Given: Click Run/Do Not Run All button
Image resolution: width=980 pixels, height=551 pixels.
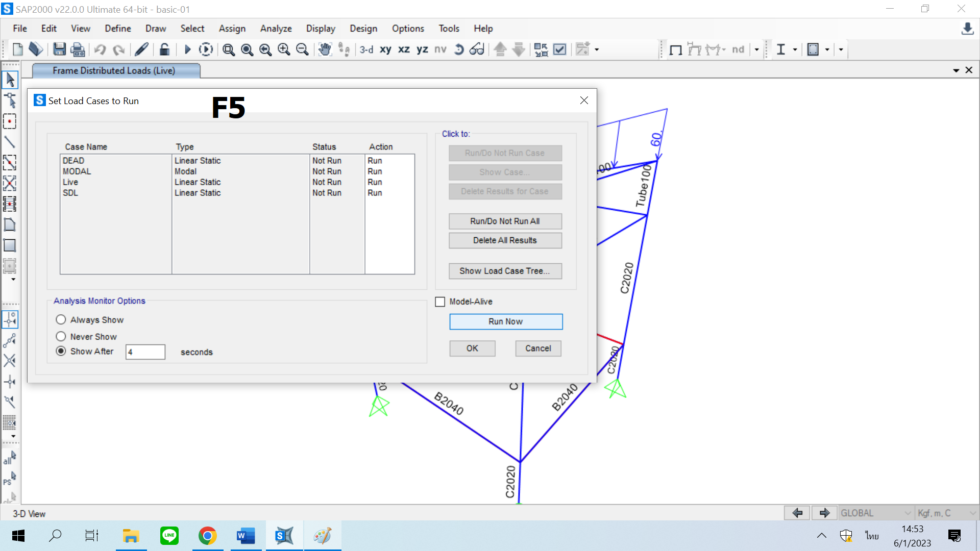Looking at the screenshot, I should pyautogui.click(x=505, y=221).
